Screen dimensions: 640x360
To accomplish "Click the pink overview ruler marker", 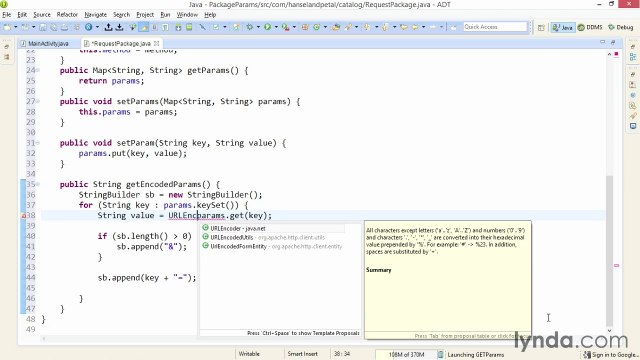I will [616, 265].
